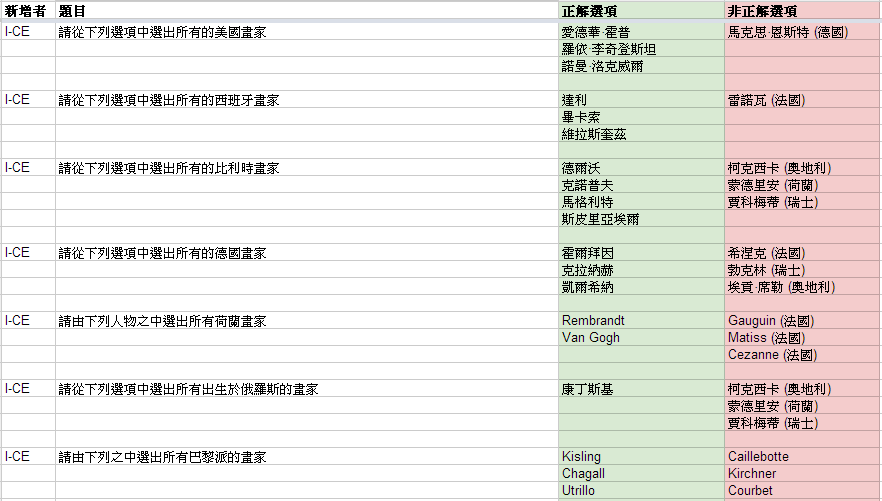Pick the 斯皮里亞埃爾 cell
Screen dimensions: 882x501
pyautogui.click(x=641, y=219)
